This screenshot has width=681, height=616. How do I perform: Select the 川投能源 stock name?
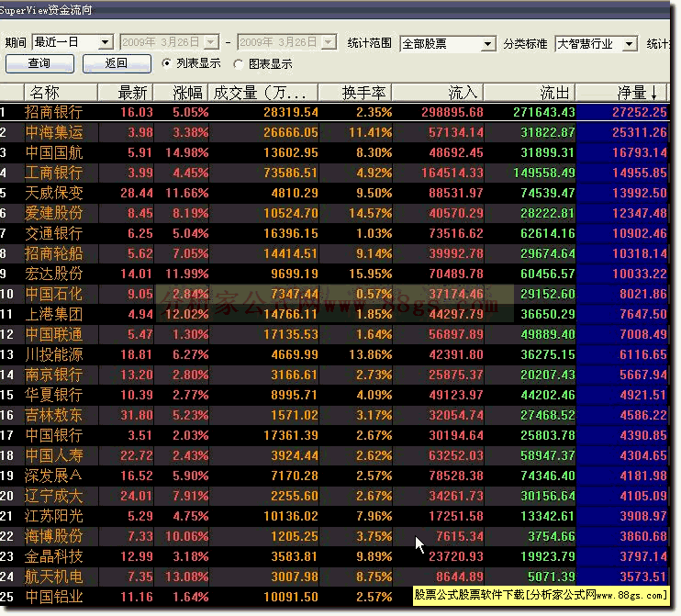click(x=54, y=354)
